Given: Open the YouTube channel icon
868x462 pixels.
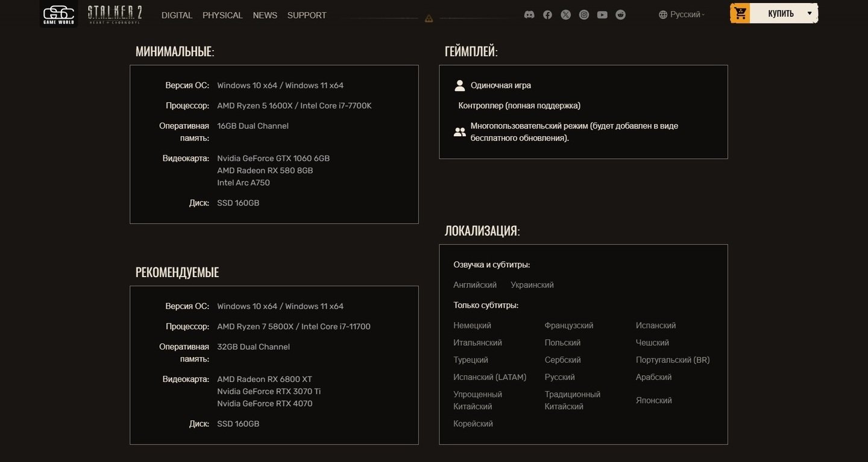Looking at the screenshot, I should point(602,14).
